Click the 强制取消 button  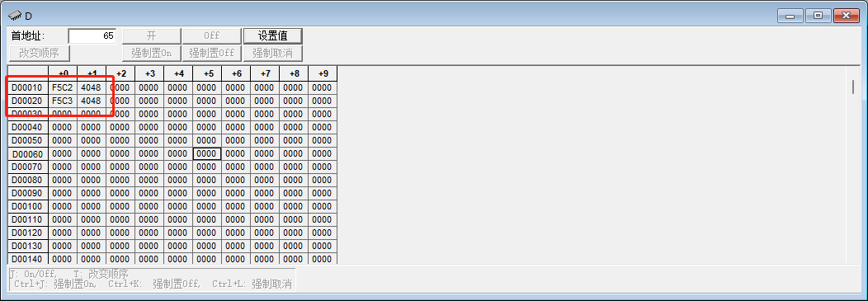tap(273, 54)
